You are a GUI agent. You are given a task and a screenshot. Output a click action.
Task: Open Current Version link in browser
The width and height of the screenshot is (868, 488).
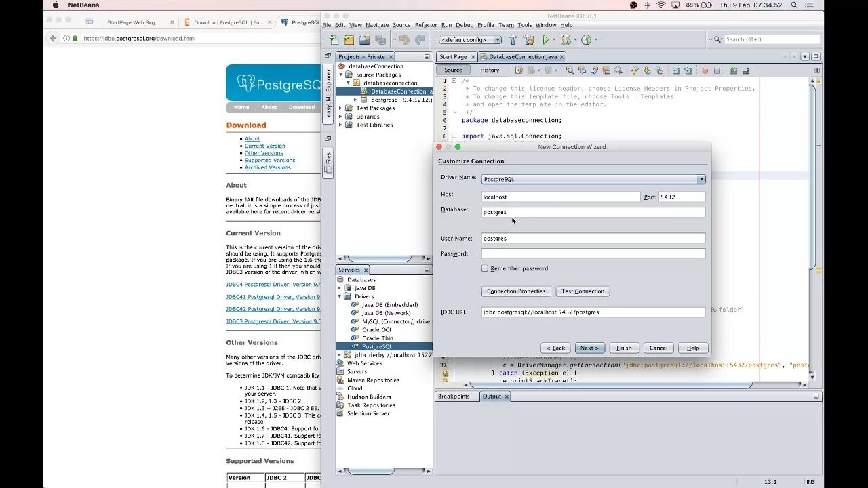264,146
